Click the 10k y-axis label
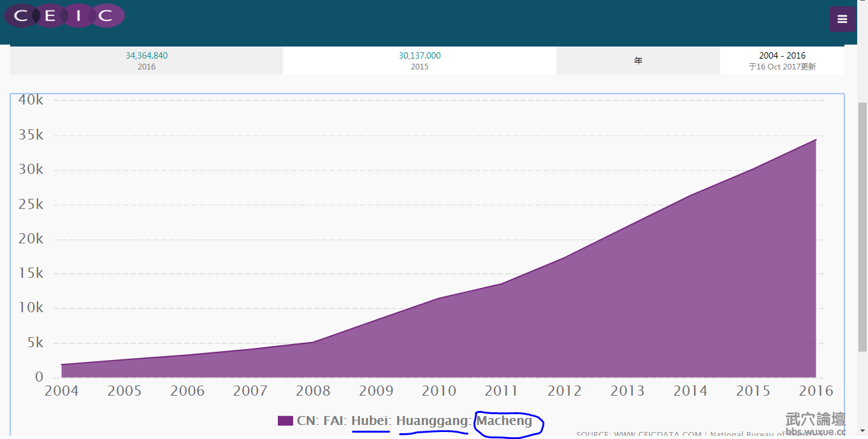This screenshot has width=868, height=439. pos(31,308)
